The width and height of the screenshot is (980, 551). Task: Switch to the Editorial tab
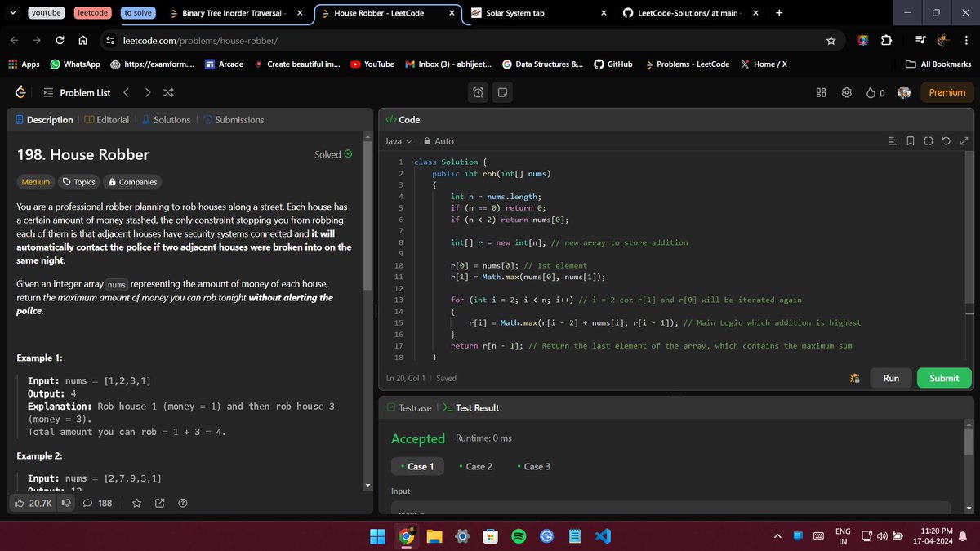click(x=106, y=119)
